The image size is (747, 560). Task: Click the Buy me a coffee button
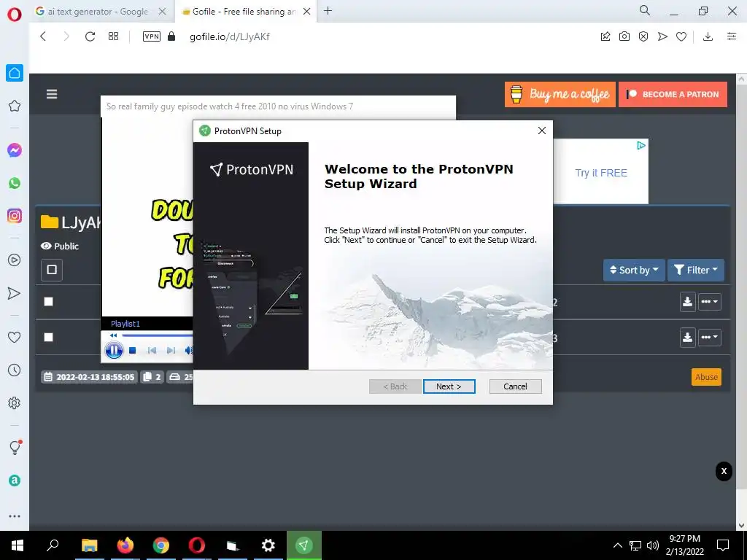(560, 94)
